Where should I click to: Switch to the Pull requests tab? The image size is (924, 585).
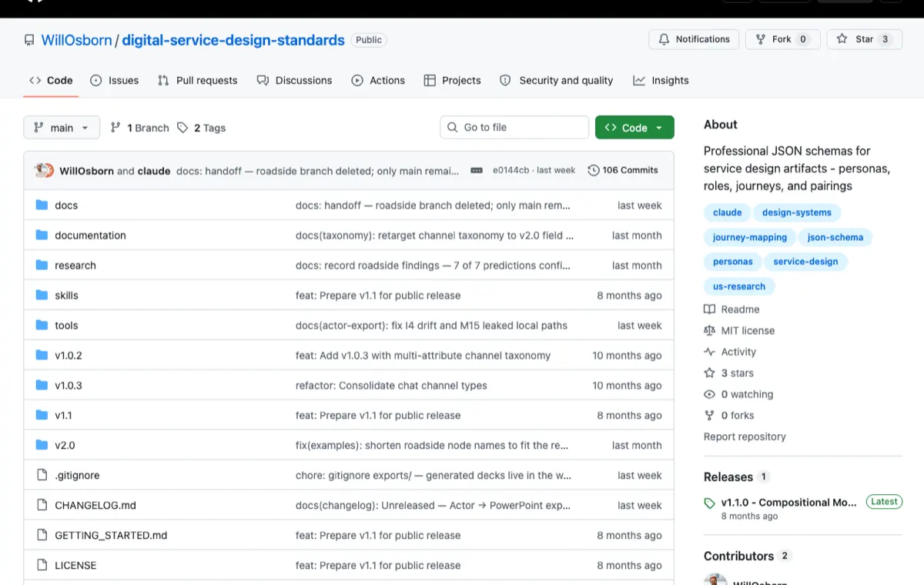click(198, 80)
